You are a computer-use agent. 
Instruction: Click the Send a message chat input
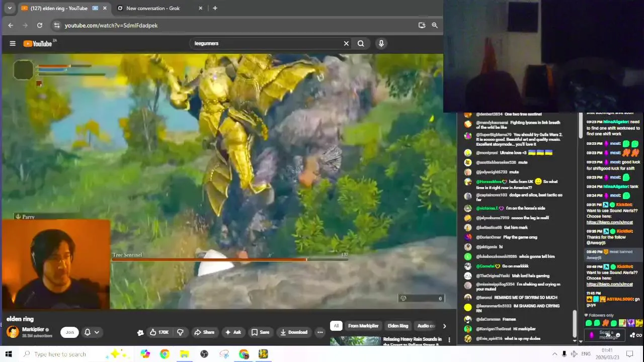605,335
